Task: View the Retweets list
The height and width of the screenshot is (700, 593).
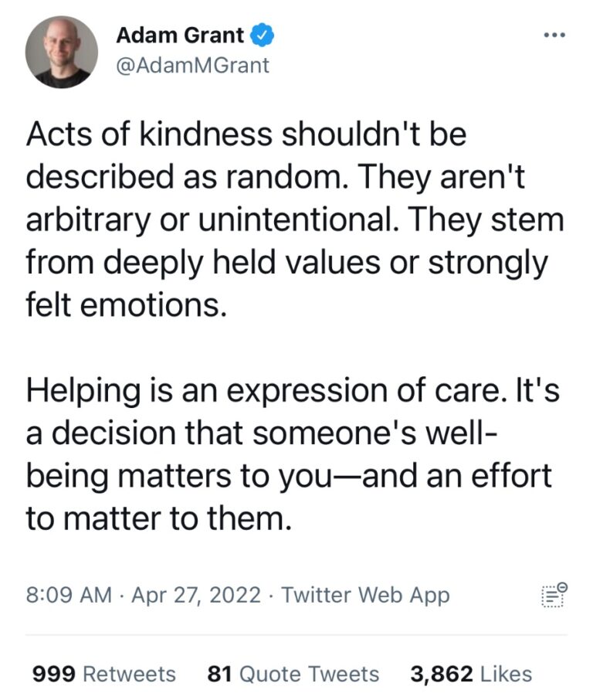Action: tap(129, 674)
